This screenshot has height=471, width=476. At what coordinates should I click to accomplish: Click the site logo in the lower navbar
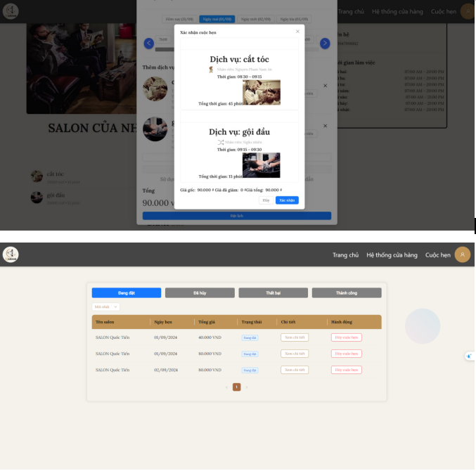click(11, 254)
